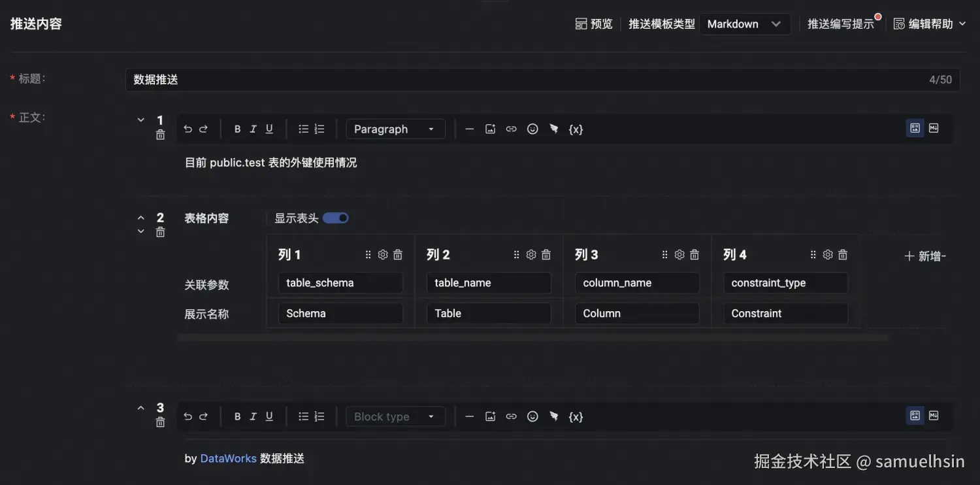Image resolution: width=980 pixels, height=485 pixels.
Task: Click drag handle of 列 4
Action: coord(813,255)
